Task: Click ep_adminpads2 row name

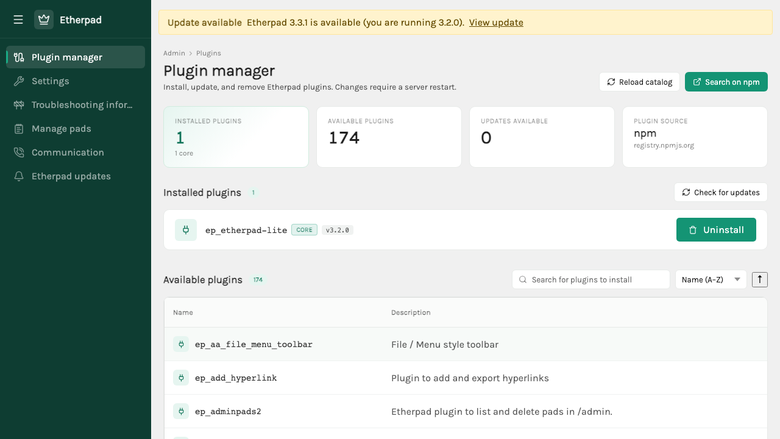Action: click(228, 411)
